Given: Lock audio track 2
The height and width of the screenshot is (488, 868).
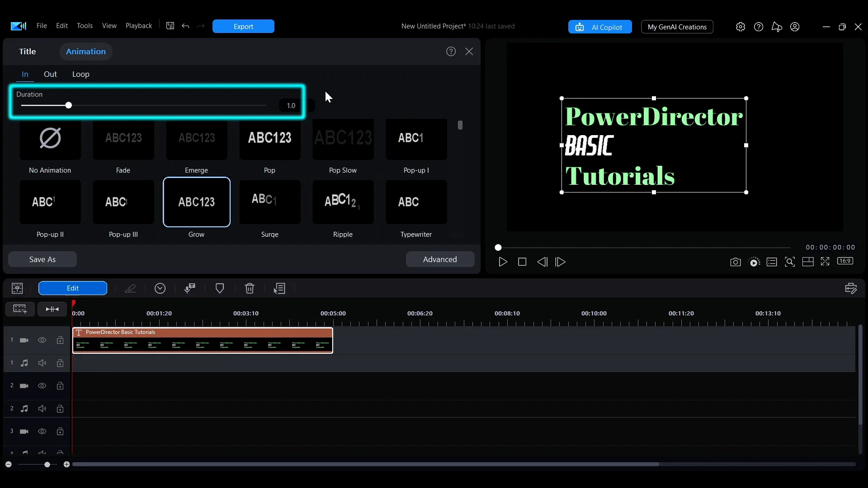Looking at the screenshot, I should click(60, 408).
